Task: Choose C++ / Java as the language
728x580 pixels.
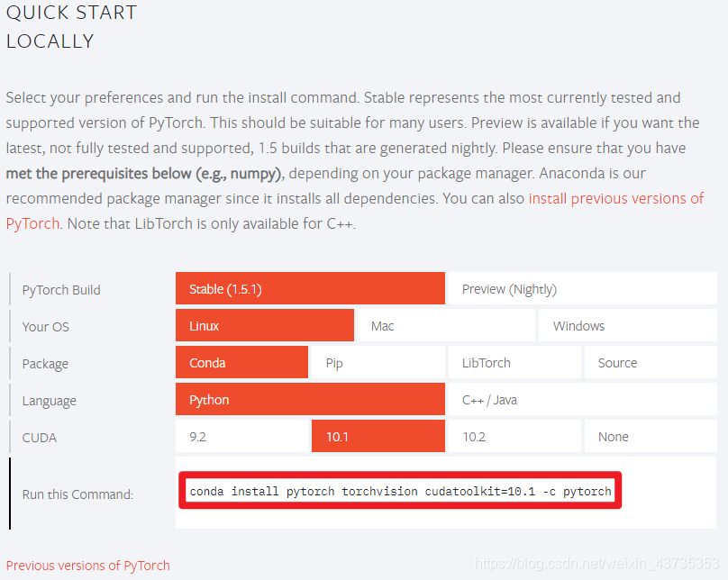Action: (x=583, y=399)
